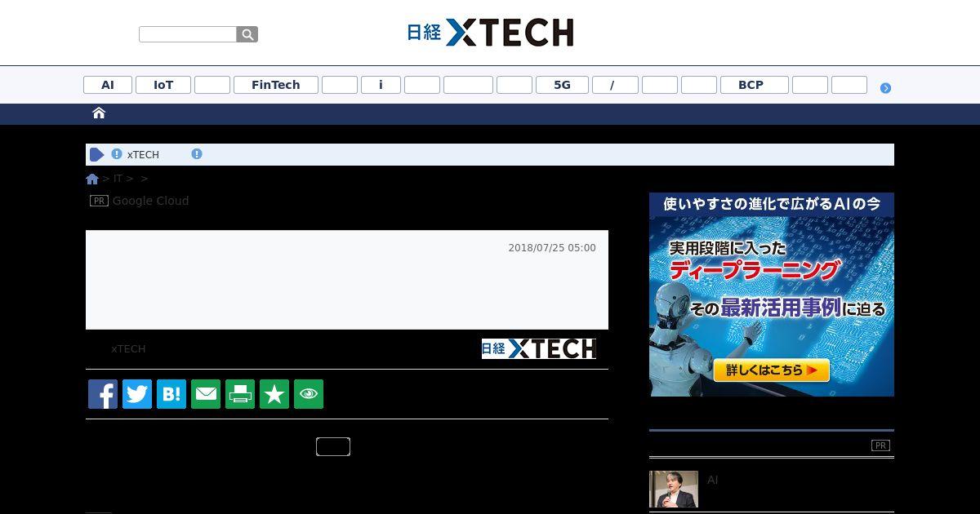Open the blue arrow notice icon
This screenshot has width=980, height=514.
pos(97,154)
